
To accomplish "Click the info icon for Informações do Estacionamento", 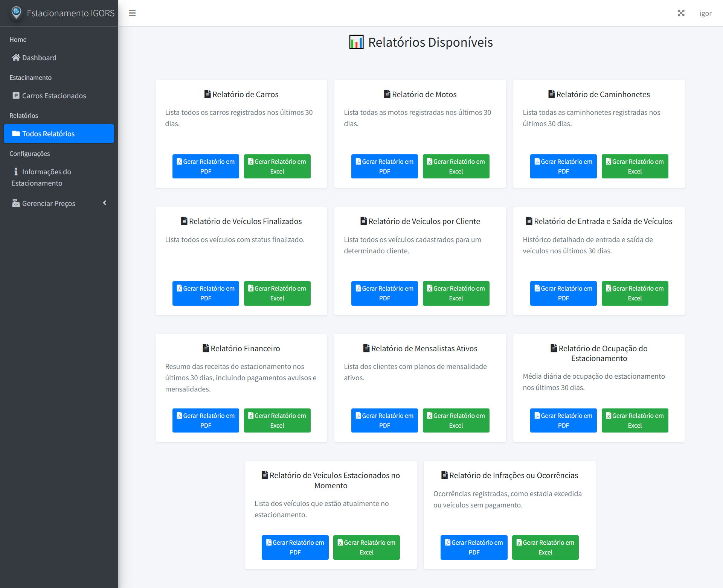I will point(16,172).
